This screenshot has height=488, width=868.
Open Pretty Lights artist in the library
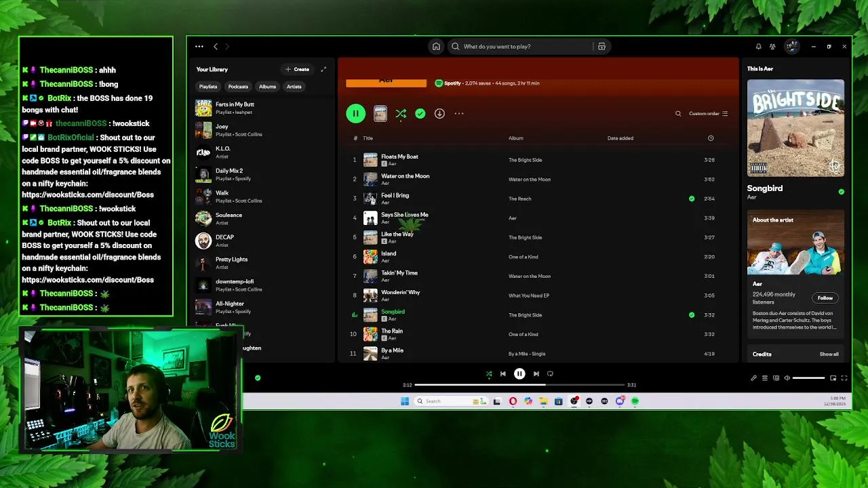pyautogui.click(x=261, y=263)
